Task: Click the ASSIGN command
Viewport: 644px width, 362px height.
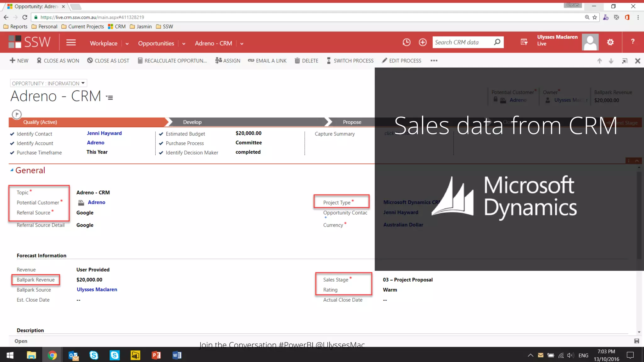Action: pyautogui.click(x=228, y=61)
